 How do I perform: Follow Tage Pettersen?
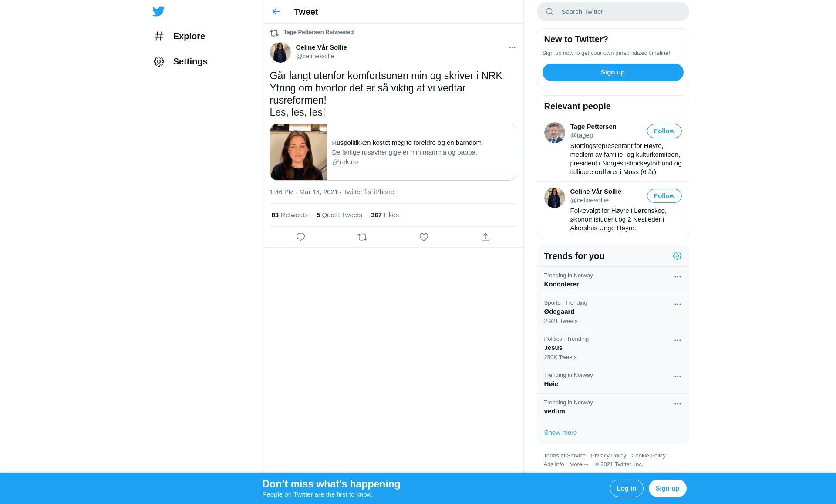pyautogui.click(x=664, y=131)
